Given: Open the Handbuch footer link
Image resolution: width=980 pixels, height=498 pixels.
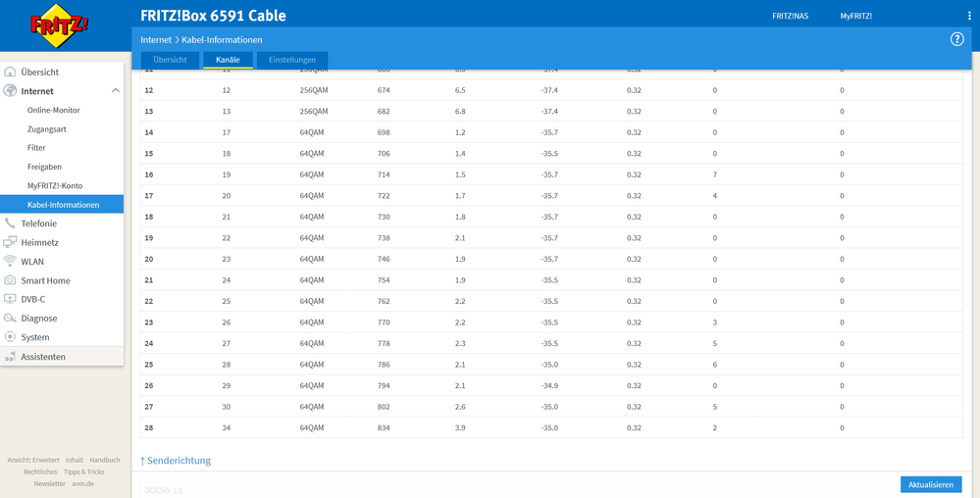Looking at the screenshot, I should [x=104, y=460].
